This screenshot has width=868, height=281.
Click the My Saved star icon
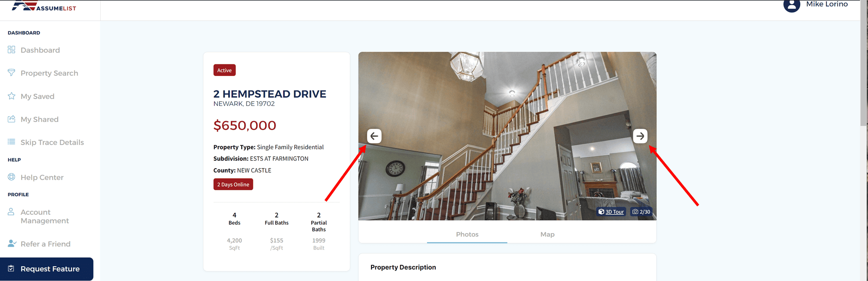[11, 96]
